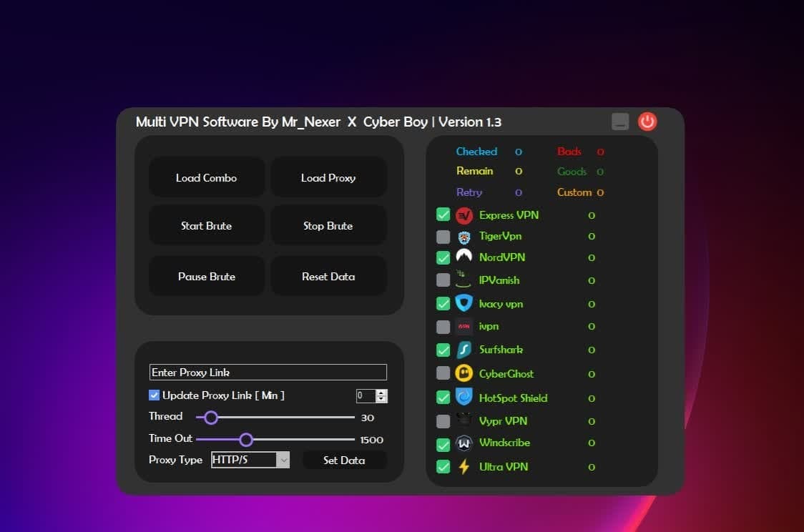Enable the CyberGhost checkbox
The width and height of the screenshot is (804, 532).
click(443, 373)
